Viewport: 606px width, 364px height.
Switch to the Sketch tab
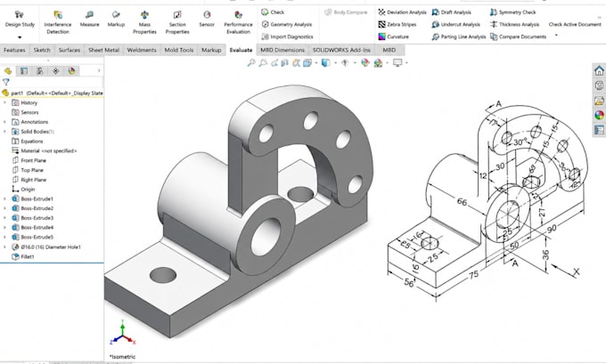[x=42, y=50]
